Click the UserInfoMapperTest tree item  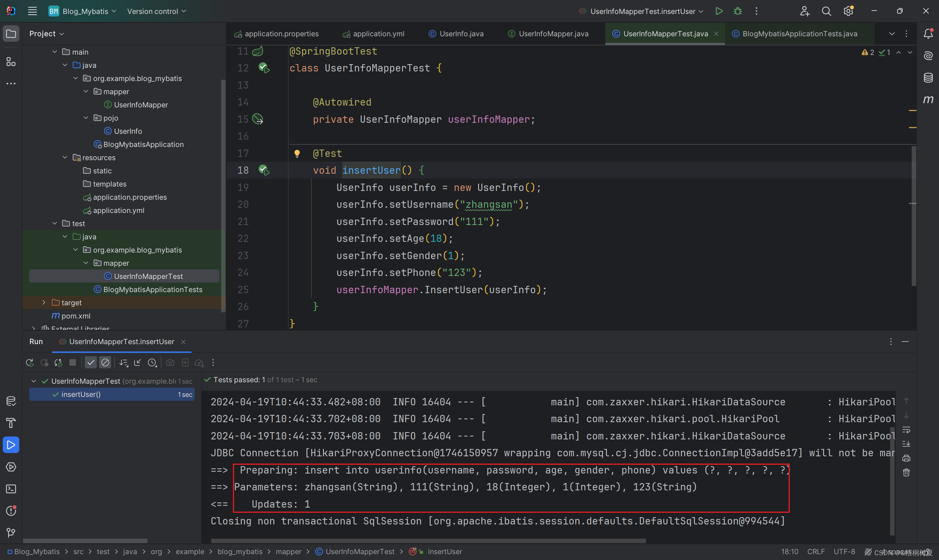coord(146,275)
